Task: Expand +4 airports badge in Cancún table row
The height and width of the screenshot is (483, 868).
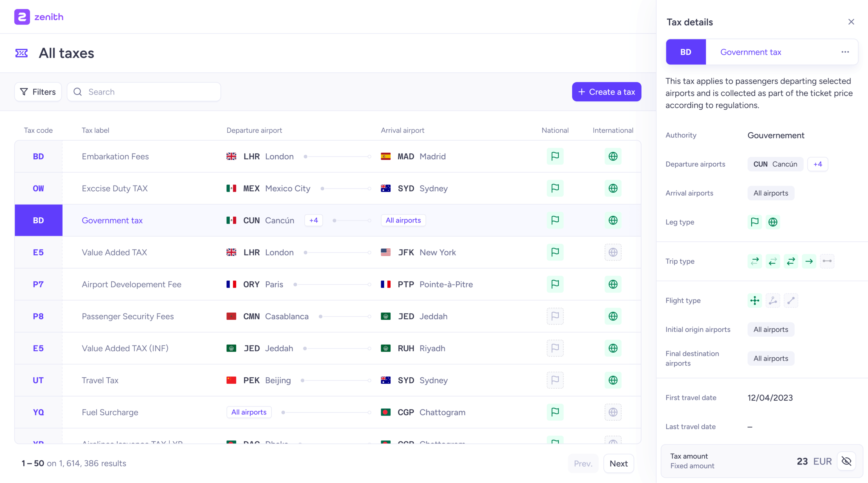Action: 314,221
